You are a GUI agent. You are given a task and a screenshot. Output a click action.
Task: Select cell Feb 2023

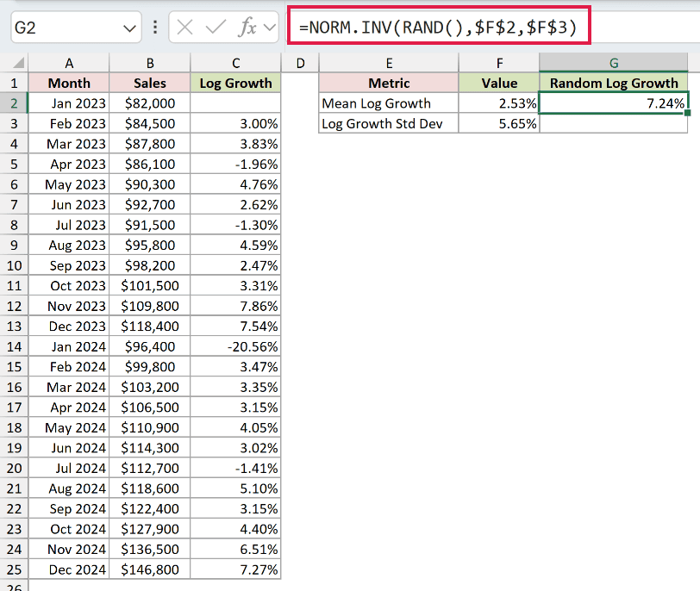point(69,123)
